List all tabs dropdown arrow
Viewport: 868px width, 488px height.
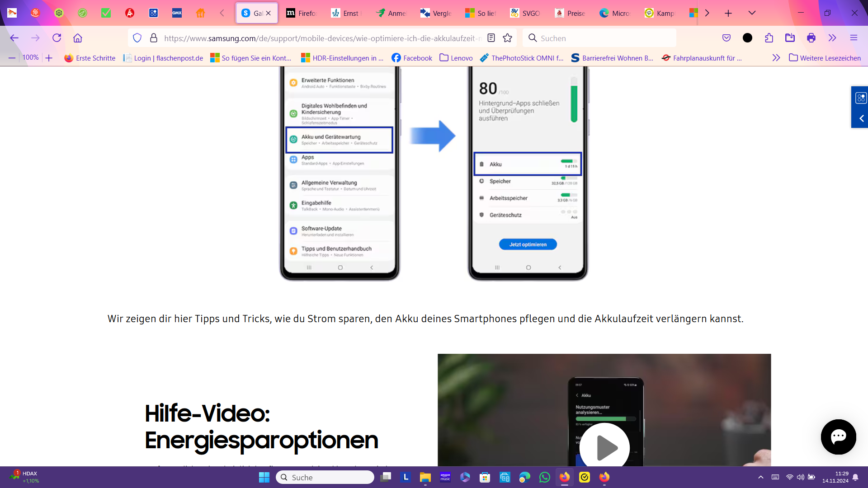[752, 13]
